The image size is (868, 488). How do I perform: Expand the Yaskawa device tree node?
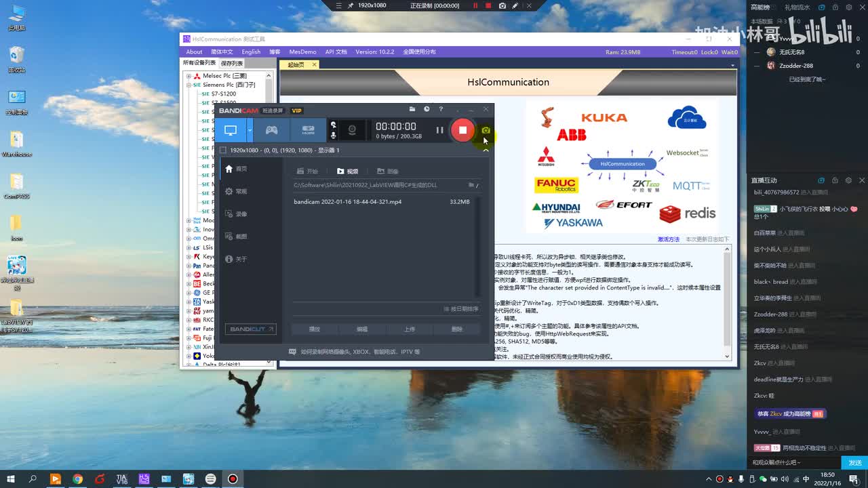point(189,302)
